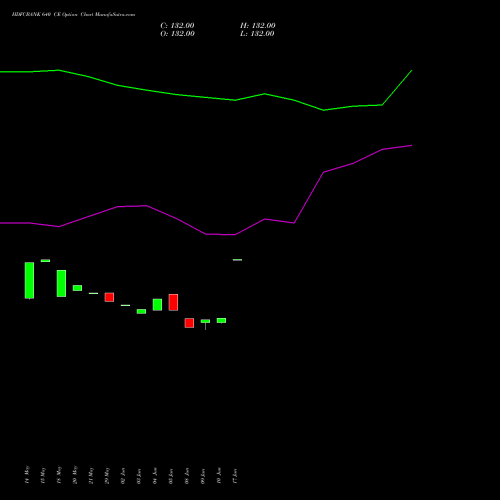The height and width of the screenshot is (500, 500).
Task: Click the HDFCBANK CE Option chart title
Action: coord(73,15)
